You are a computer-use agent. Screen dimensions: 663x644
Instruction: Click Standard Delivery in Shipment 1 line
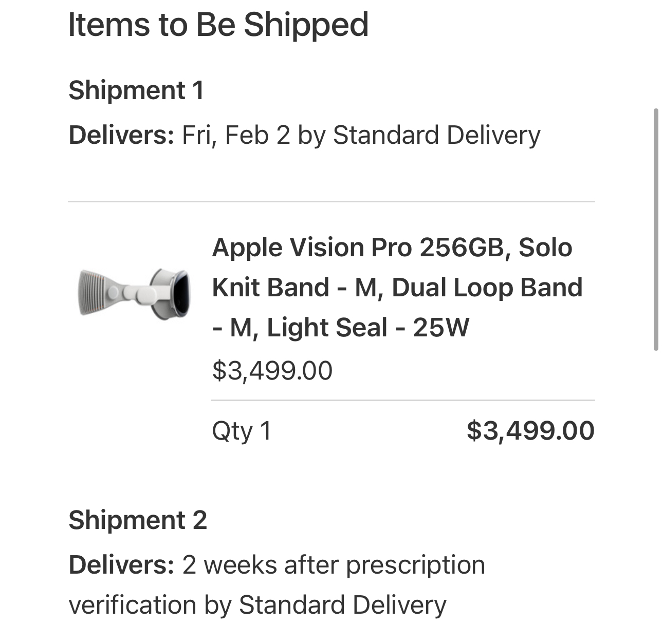[437, 135]
